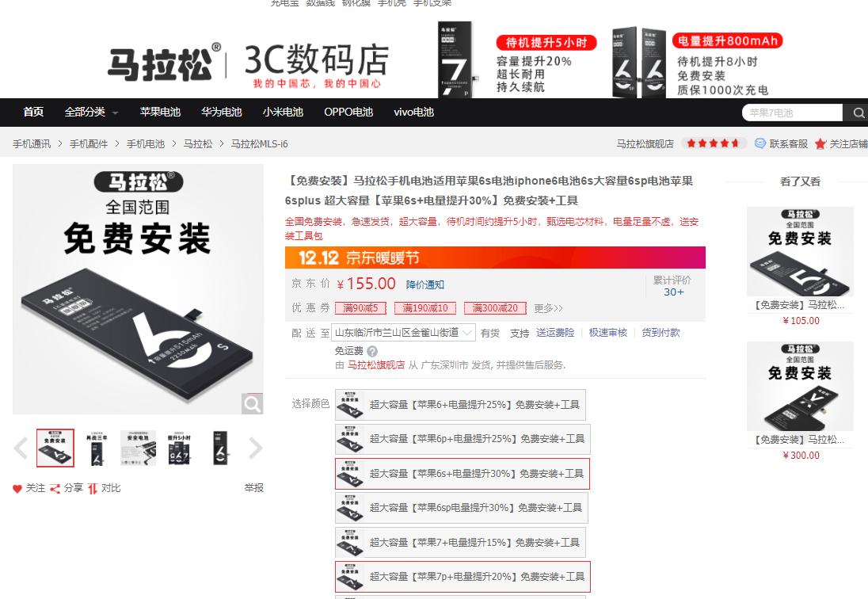
Task: Expand more coupons via 更多>>
Action: tap(547, 308)
